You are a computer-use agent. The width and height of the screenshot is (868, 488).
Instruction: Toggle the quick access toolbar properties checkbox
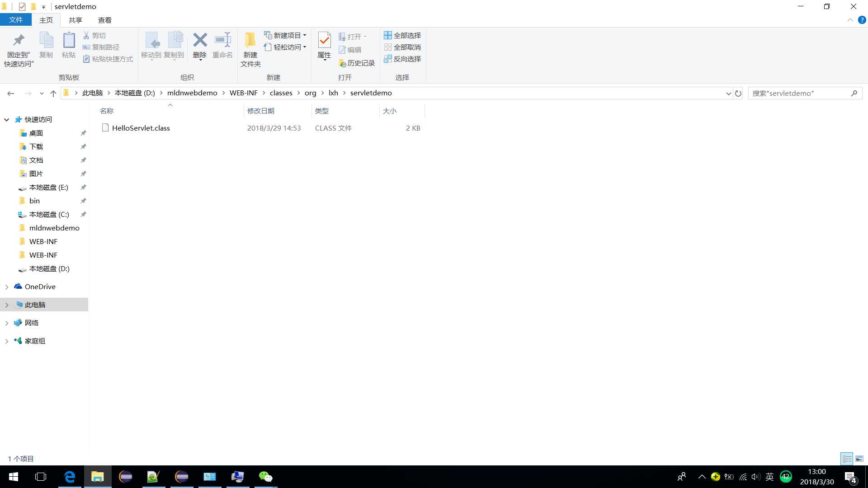pyautogui.click(x=22, y=6)
